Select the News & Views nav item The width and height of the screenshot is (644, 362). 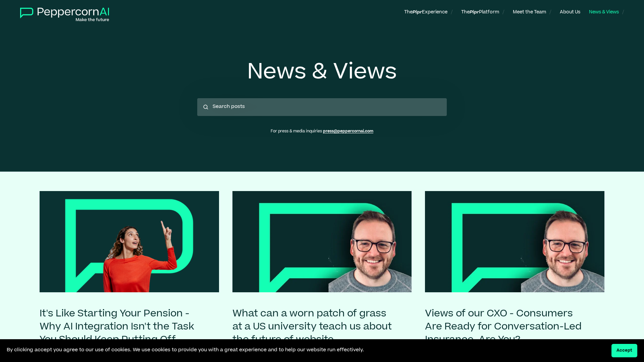tap(603, 12)
